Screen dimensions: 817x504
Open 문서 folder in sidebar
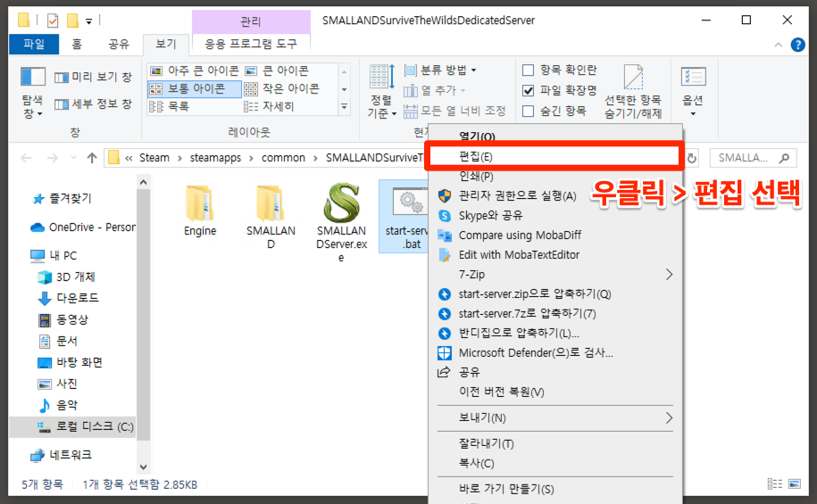[x=58, y=341]
